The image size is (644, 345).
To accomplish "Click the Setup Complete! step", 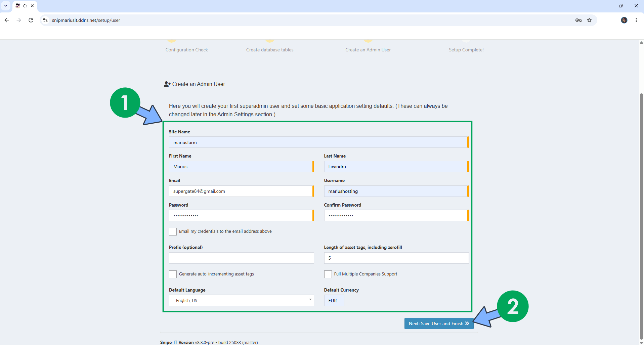I will [x=466, y=50].
